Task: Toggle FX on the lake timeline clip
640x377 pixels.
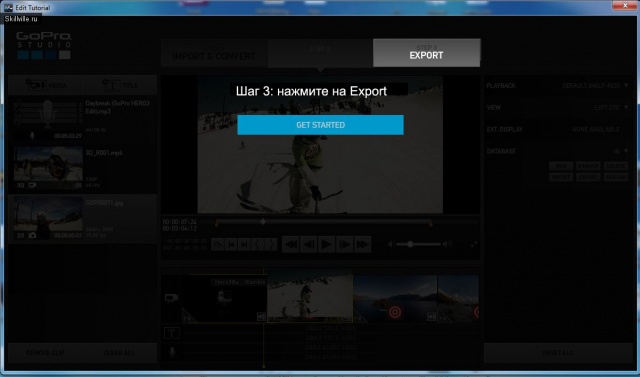Action: pyautogui.click(x=359, y=318)
